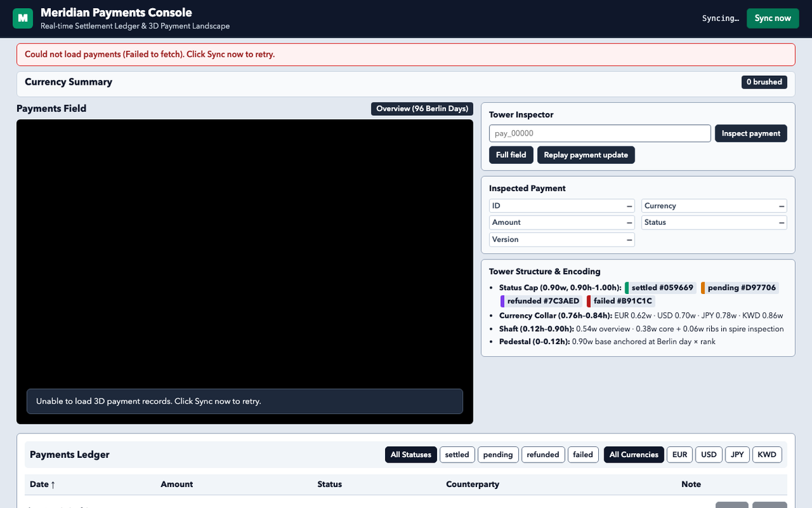Toggle the pending filter in Payments Ledger
Screen dimensions: 812x508
coord(498,454)
